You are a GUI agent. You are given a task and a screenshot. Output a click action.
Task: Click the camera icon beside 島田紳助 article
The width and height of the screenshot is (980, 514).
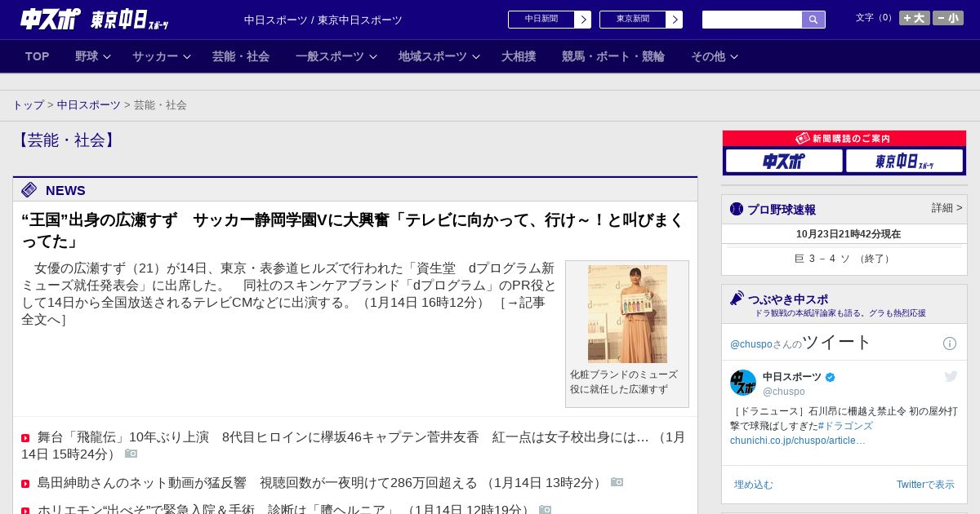point(617,483)
